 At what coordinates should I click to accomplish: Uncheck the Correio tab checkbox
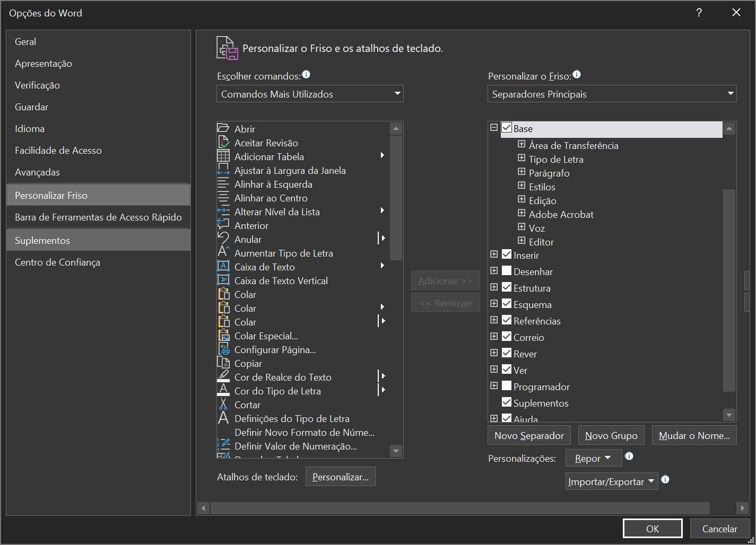(x=507, y=337)
